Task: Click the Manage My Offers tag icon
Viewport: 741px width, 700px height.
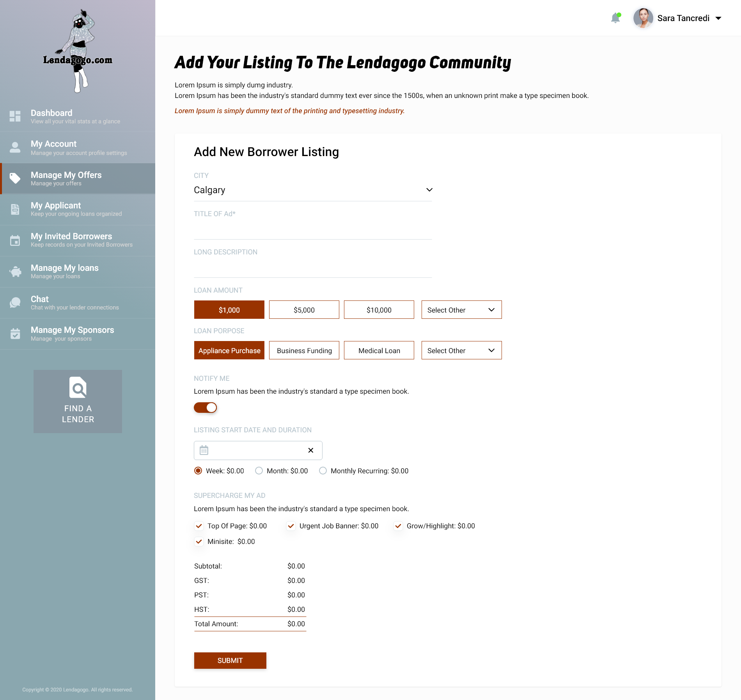Action: click(15, 178)
